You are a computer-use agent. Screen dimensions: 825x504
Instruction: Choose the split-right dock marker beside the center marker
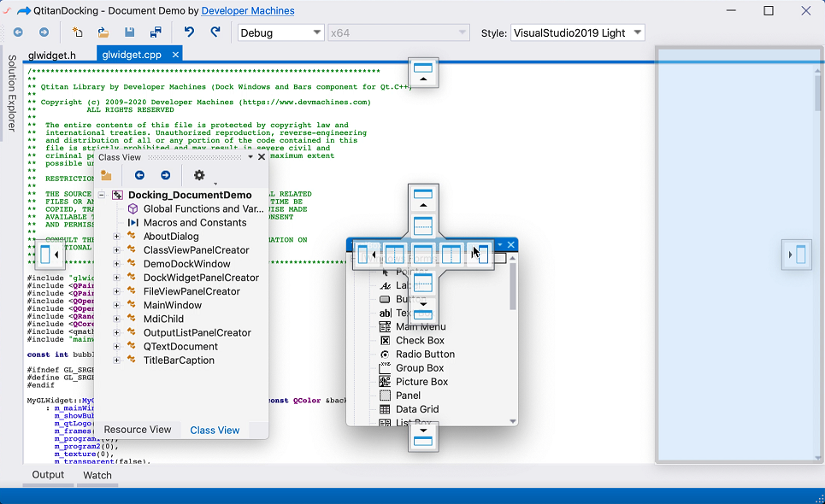click(451, 255)
